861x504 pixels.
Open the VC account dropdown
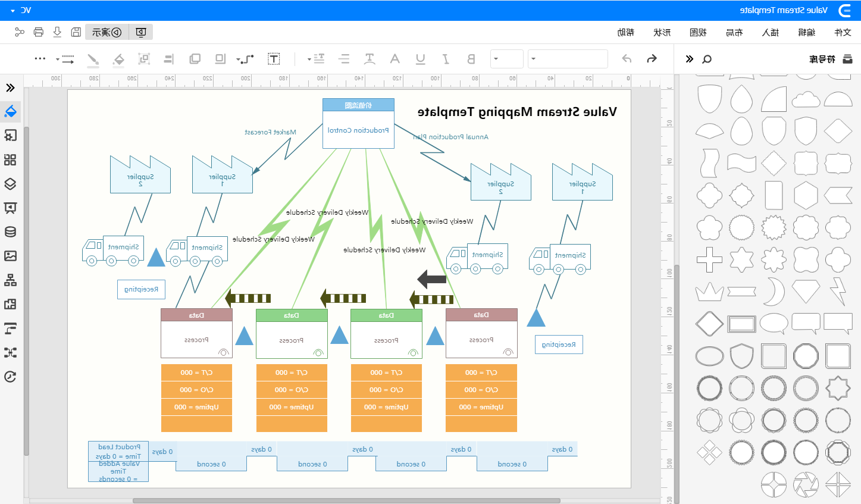[x=20, y=10]
